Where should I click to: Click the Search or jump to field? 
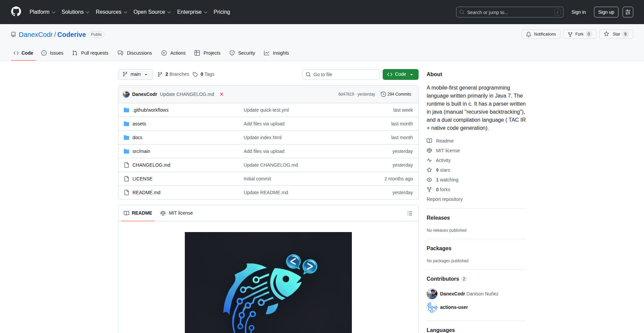[x=510, y=12]
